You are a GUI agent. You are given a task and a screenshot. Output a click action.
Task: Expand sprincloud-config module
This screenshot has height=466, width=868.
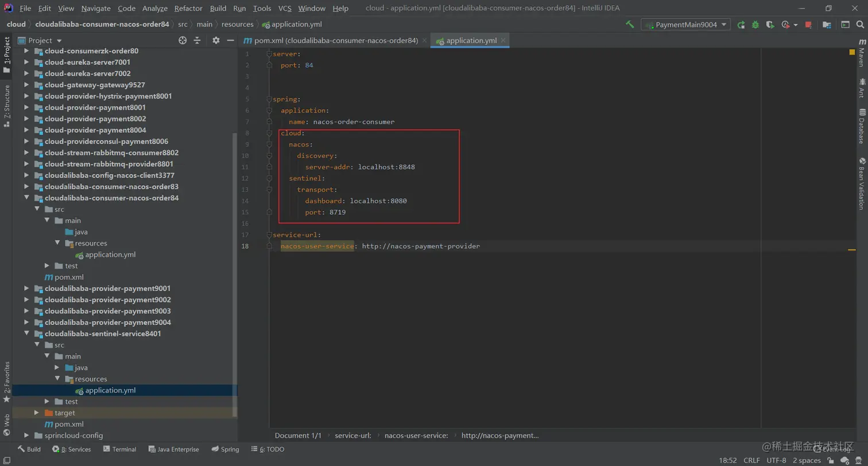pos(26,436)
